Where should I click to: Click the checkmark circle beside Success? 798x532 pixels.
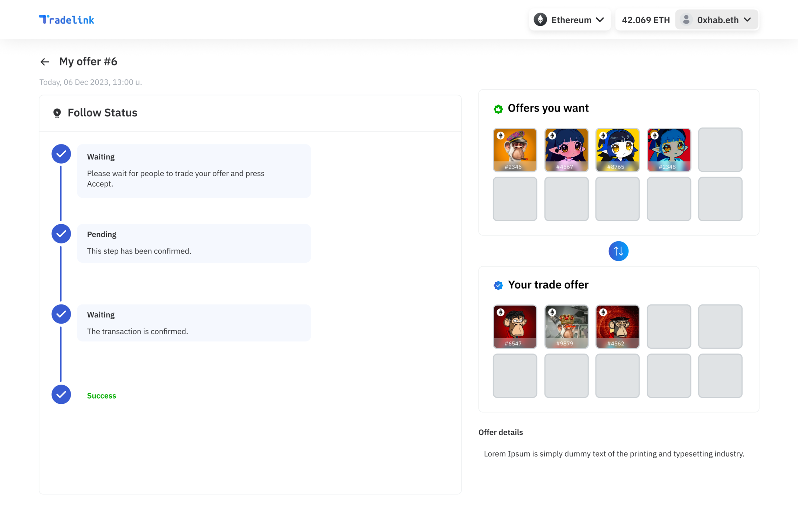click(61, 395)
